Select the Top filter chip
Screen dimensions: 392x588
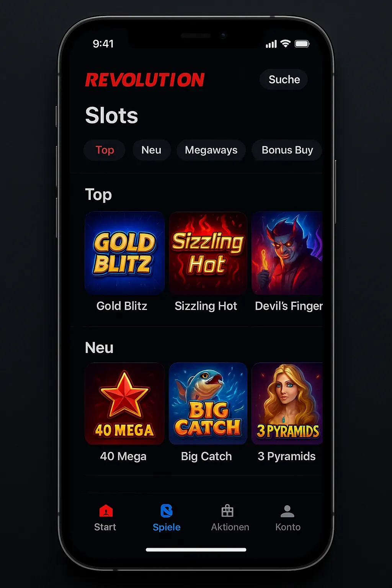pos(105,150)
